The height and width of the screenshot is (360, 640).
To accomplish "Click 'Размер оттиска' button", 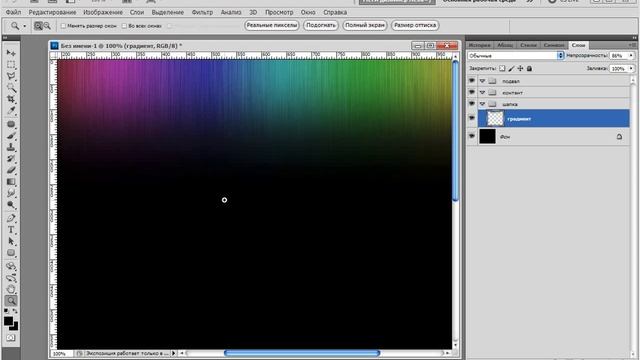I will (415, 25).
